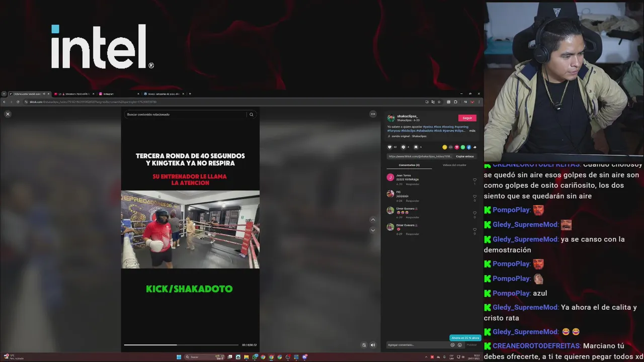Click the Publicar button

[x=471, y=345]
